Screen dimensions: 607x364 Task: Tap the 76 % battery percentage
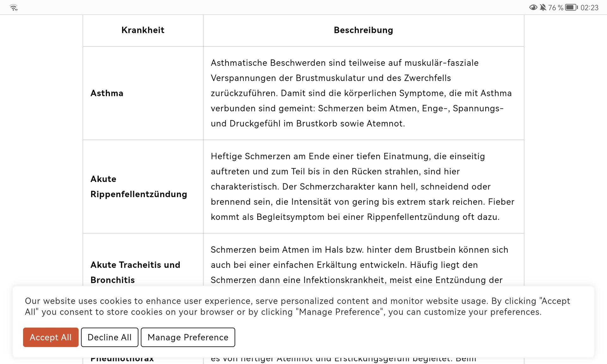[x=555, y=8]
